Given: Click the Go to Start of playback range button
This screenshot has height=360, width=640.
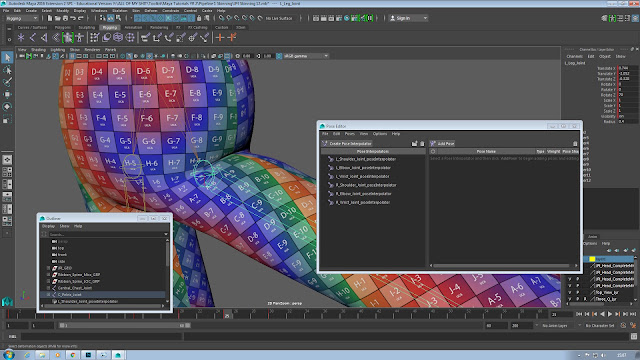Looking at the screenshot, I should click(579, 314).
